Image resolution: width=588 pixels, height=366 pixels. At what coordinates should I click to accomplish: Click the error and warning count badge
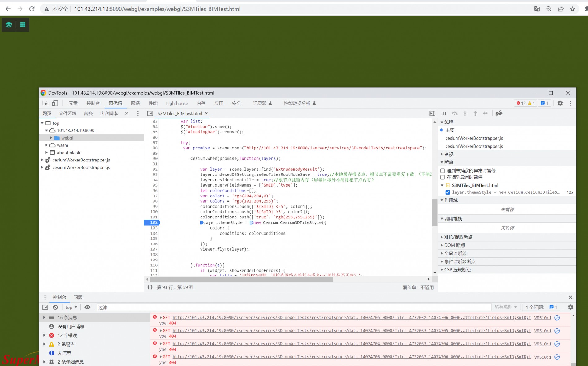pyautogui.click(x=525, y=103)
